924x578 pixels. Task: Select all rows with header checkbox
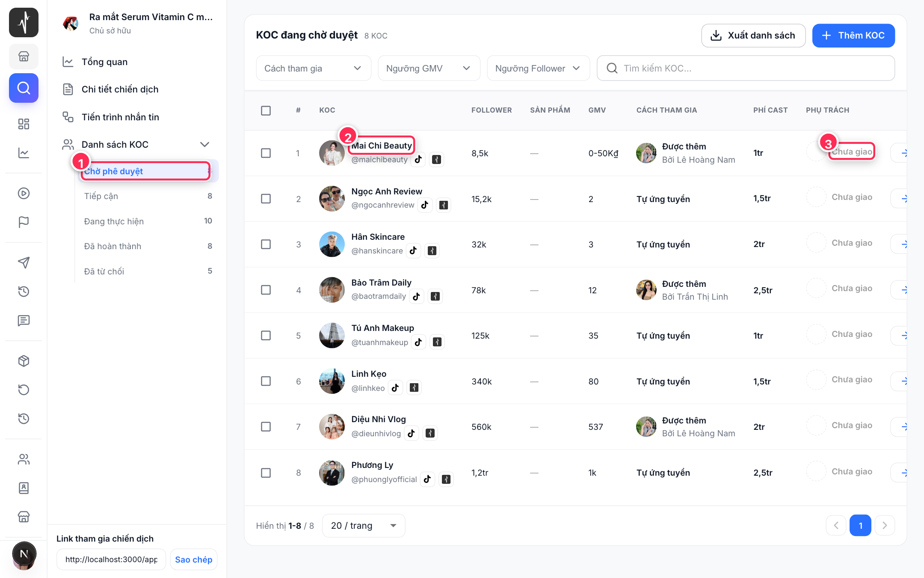pyautogui.click(x=266, y=110)
